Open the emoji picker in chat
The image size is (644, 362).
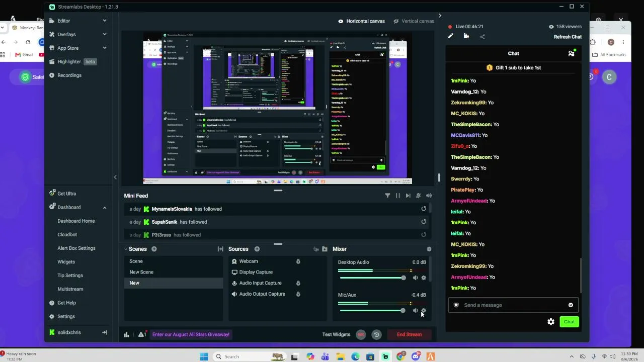[x=571, y=305]
